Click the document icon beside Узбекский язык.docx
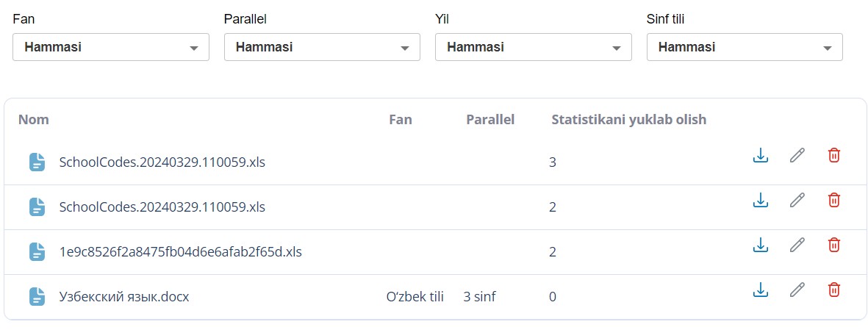Viewport: 868px width, 330px height. [37, 297]
